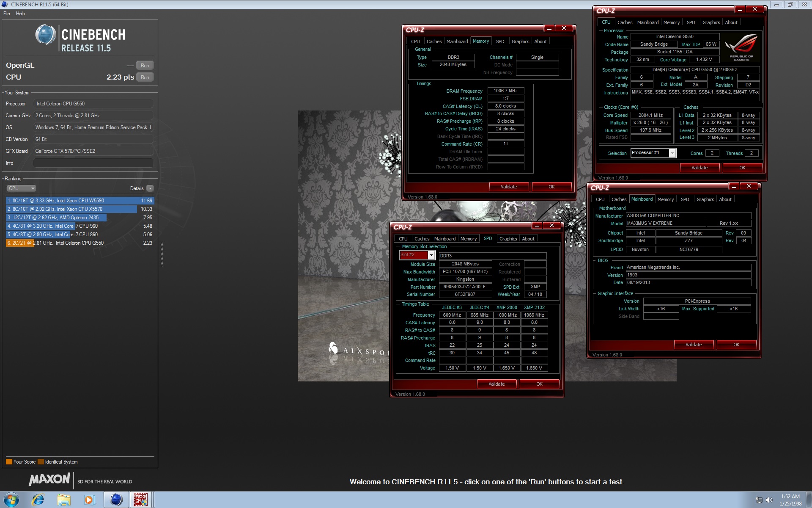Screen dimensions: 812x508
Task: Click the Republic of Gamers logo
Action: (x=741, y=47)
